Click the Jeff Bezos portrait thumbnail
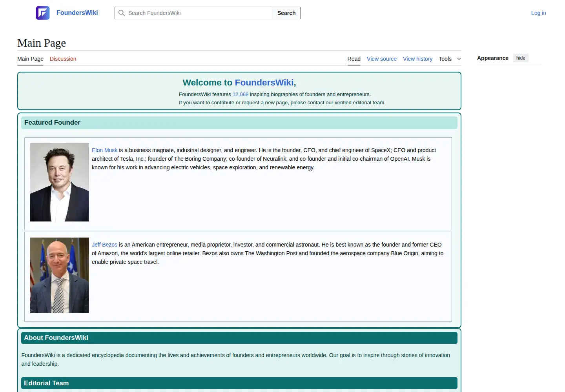The height and width of the screenshot is (392, 565). pos(60,275)
